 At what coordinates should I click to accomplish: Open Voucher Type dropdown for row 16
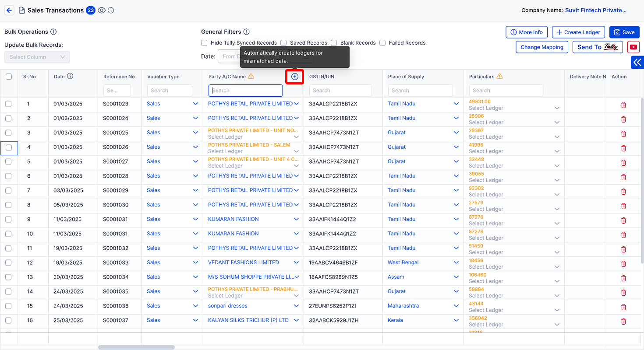pyautogui.click(x=196, y=320)
